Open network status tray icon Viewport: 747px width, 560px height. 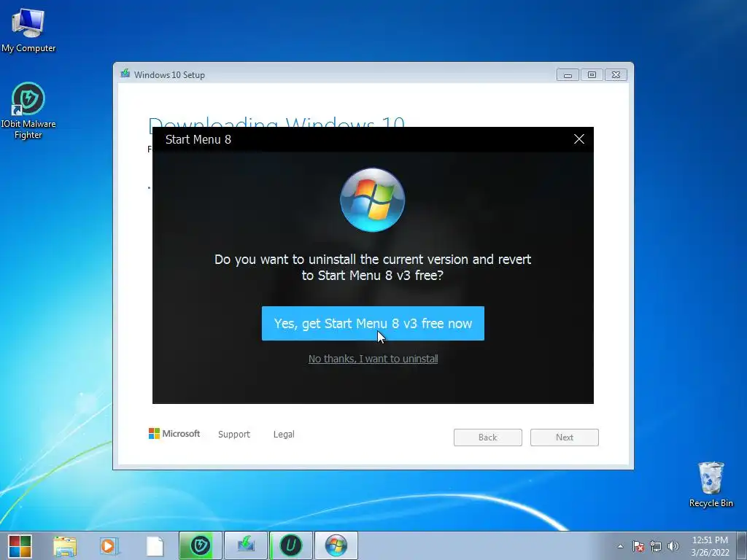[656, 546]
